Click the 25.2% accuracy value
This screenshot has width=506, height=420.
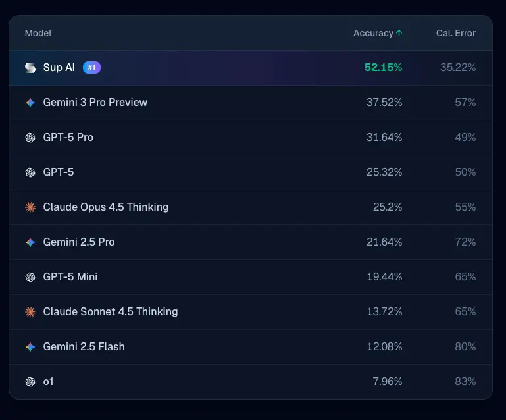(x=388, y=207)
